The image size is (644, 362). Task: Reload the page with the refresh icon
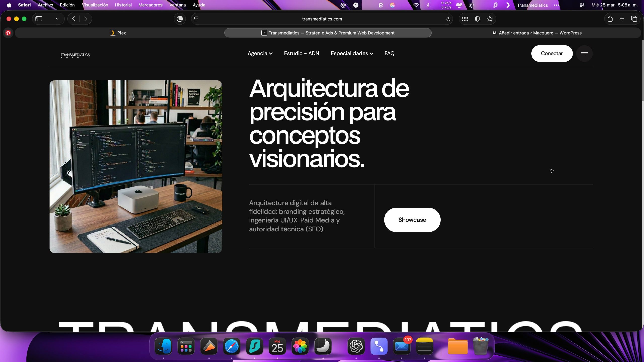pos(448,19)
